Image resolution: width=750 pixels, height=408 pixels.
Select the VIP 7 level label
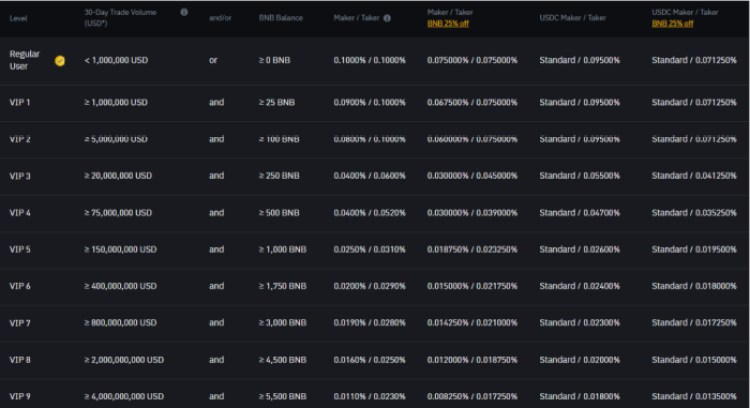[x=20, y=323]
